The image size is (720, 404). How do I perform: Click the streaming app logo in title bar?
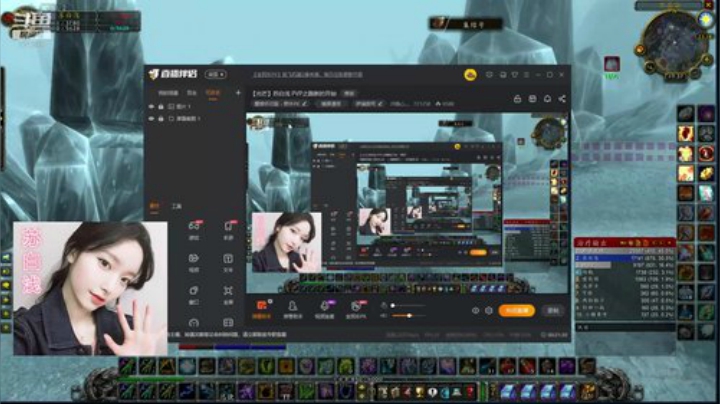tap(173, 74)
